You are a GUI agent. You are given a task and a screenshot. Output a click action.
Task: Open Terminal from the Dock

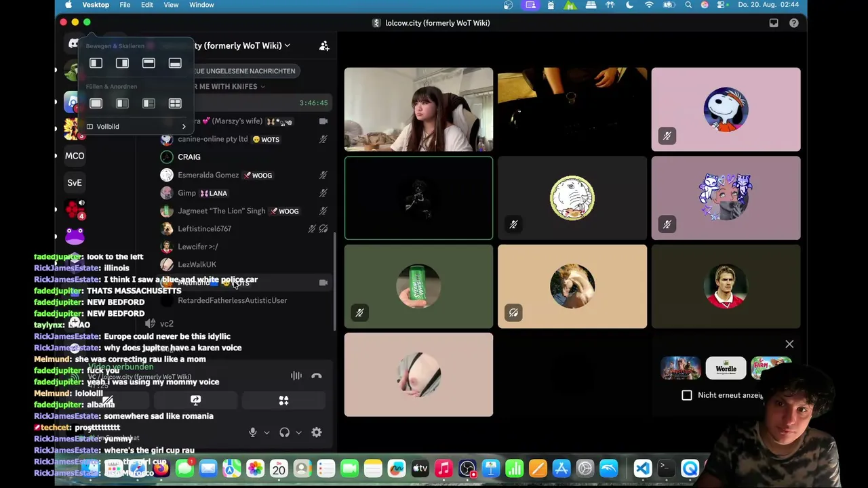click(665, 468)
